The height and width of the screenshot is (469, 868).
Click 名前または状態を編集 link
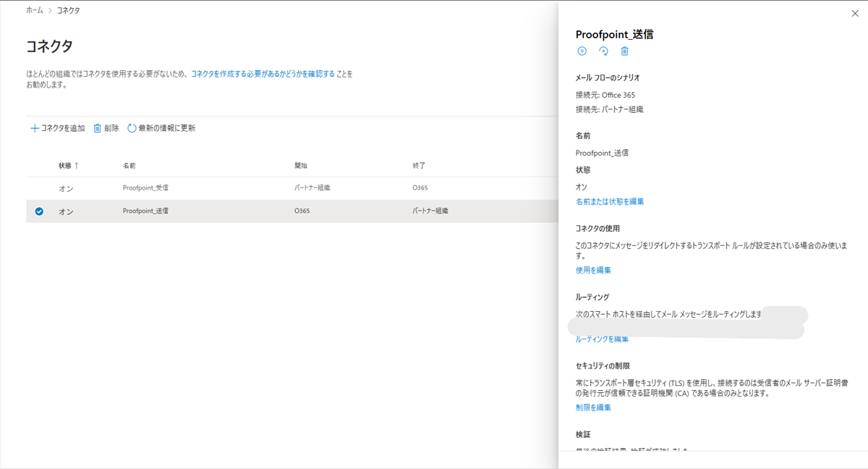609,201
